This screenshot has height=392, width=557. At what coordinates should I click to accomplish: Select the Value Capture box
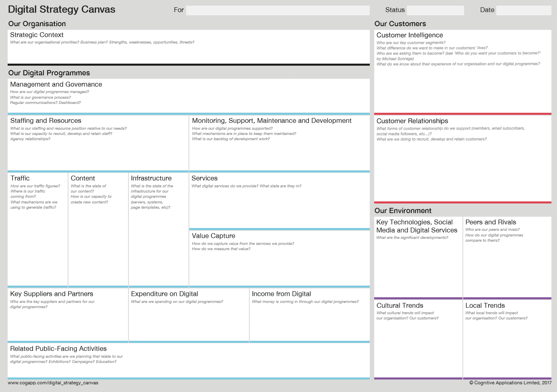coord(280,258)
